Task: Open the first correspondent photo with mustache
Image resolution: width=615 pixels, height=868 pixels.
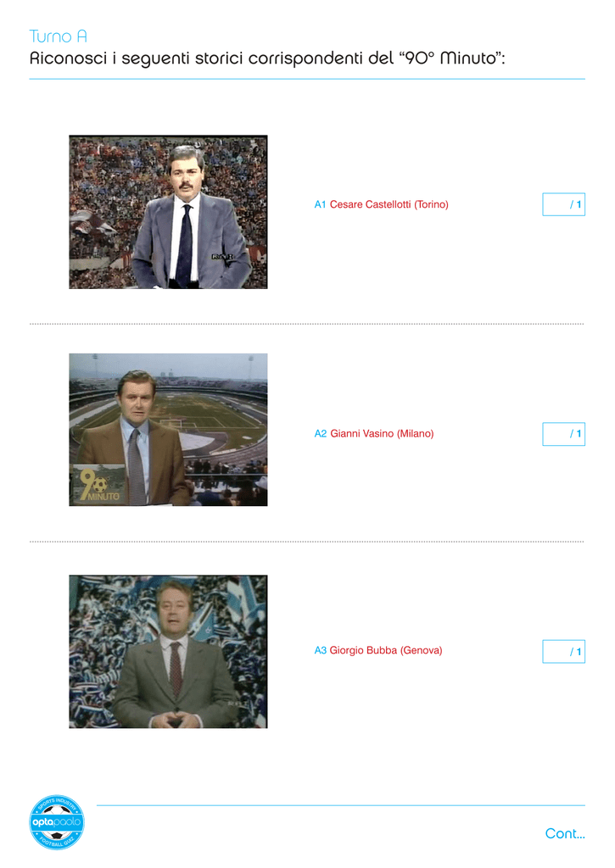Action: pos(168,211)
